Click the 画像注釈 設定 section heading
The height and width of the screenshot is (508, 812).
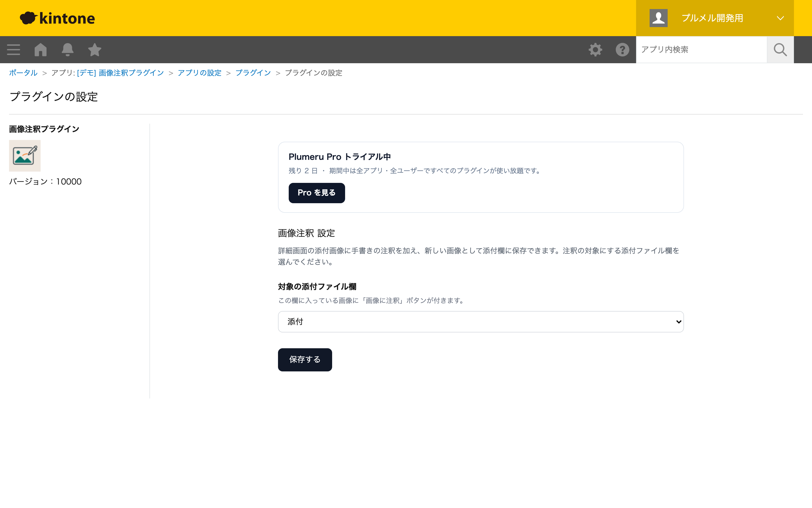tap(306, 233)
